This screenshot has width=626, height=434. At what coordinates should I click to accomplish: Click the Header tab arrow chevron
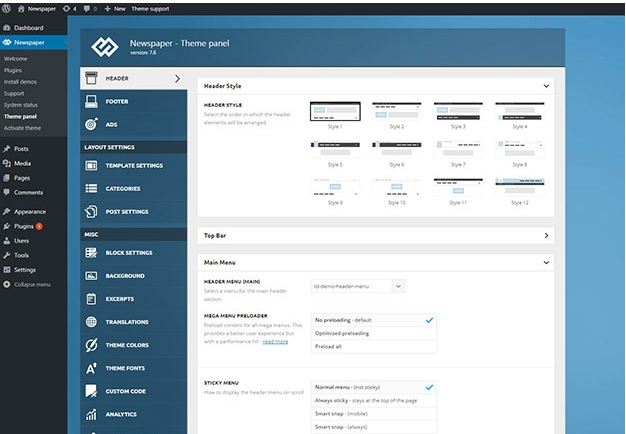(x=177, y=79)
